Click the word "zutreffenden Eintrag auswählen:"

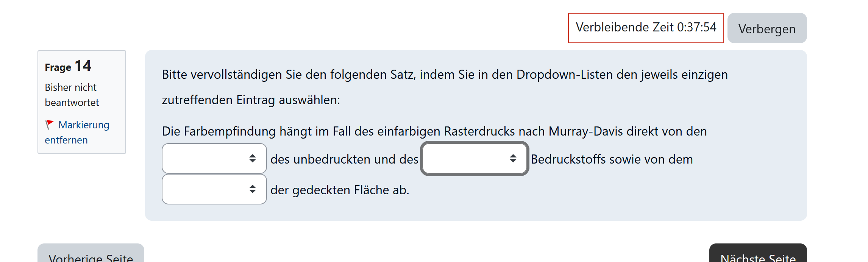[251, 100]
